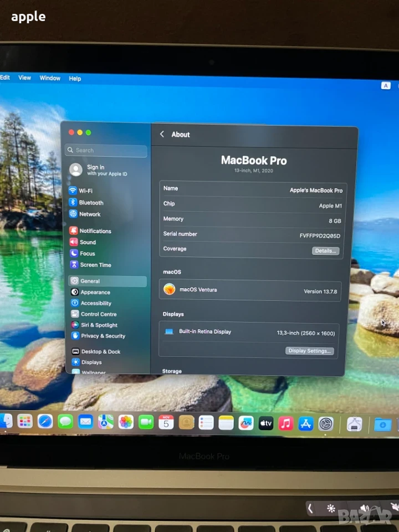The height and width of the screenshot is (532, 399).
Task: Click the Built-in Retina Display row
Action: pyautogui.click(x=249, y=332)
